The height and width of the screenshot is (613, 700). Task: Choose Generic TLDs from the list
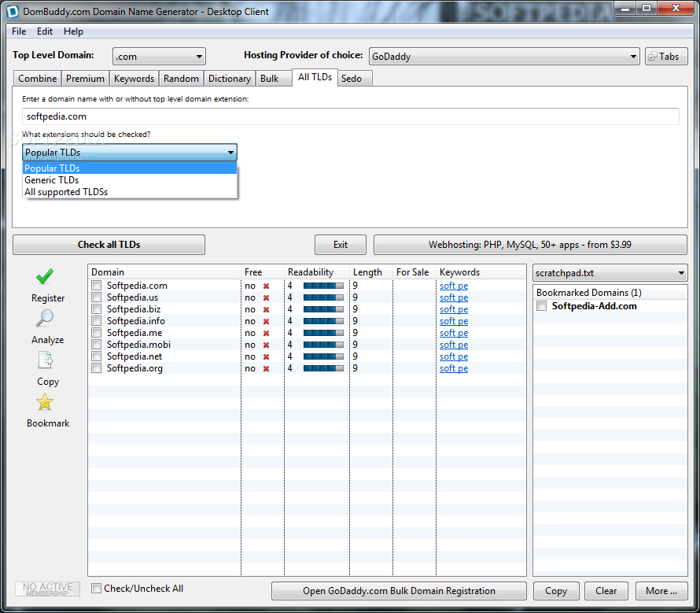pyautogui.click(x=130, y=180)
